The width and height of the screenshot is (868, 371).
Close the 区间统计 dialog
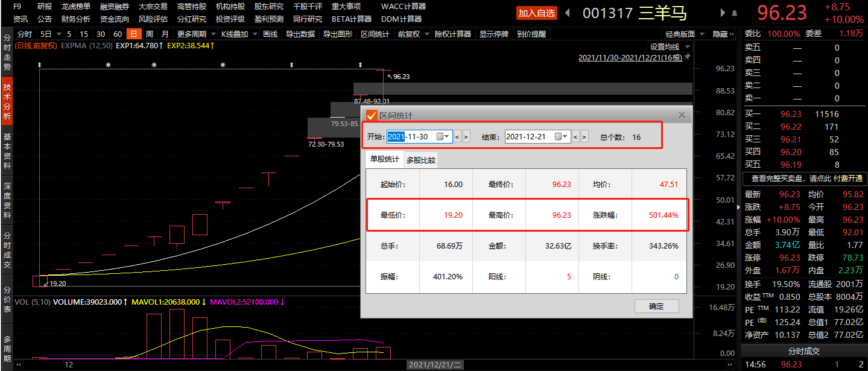[x=682, y=115]
